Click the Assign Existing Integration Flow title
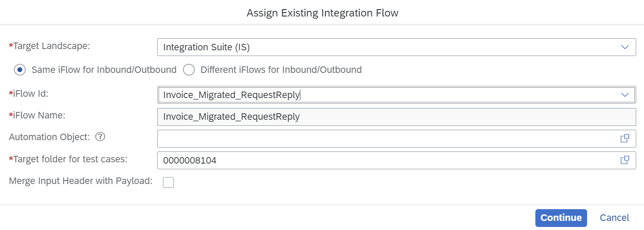 pyautogui.click(x=322, y=13)
